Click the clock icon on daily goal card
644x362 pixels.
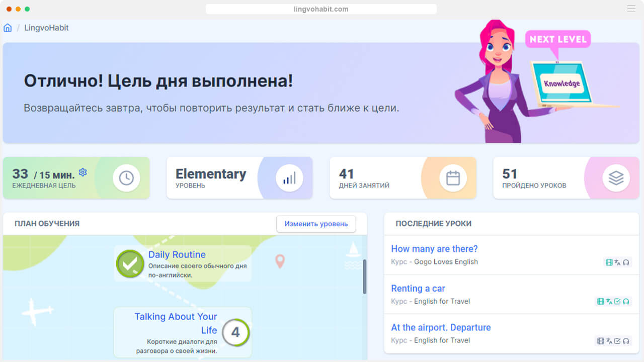(x=126, y=177)
